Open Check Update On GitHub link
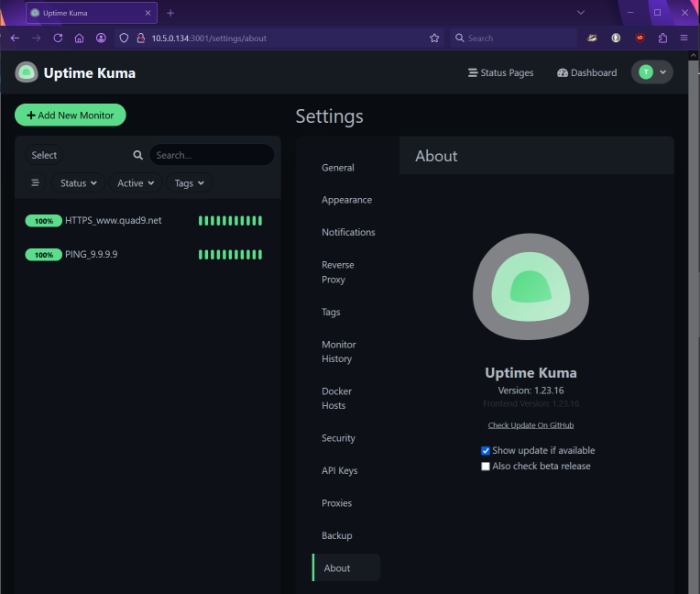Screen dimensions: 700x594 [x=530, y=425]
